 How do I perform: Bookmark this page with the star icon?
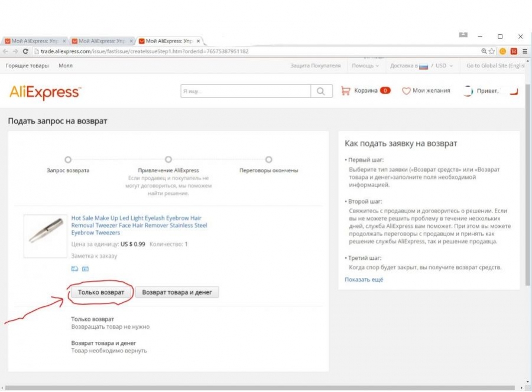(492, 51)
